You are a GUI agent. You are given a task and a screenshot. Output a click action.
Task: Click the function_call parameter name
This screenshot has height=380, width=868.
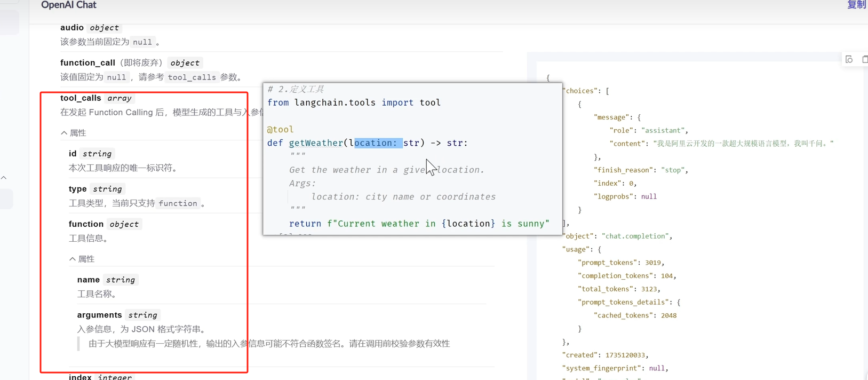point(87,62)
